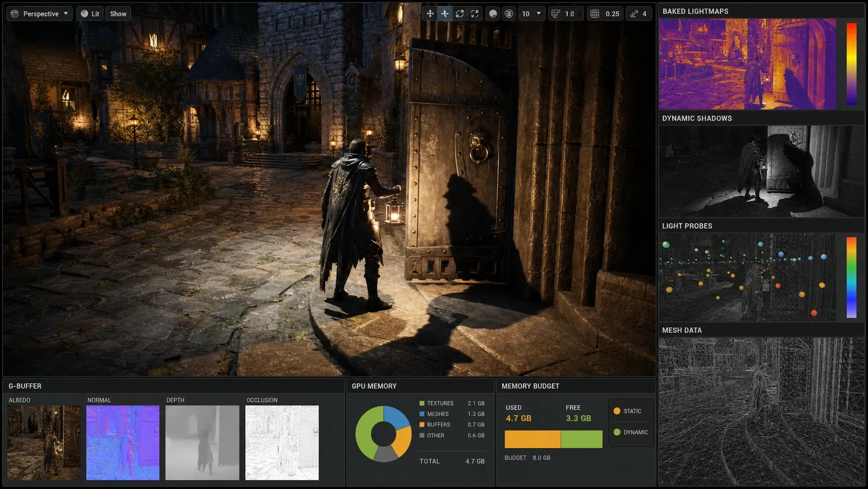The width and height of the screenshot is (868, 489).
Task: Click the green free-memory bar segment
Action: tap(581, 439)
